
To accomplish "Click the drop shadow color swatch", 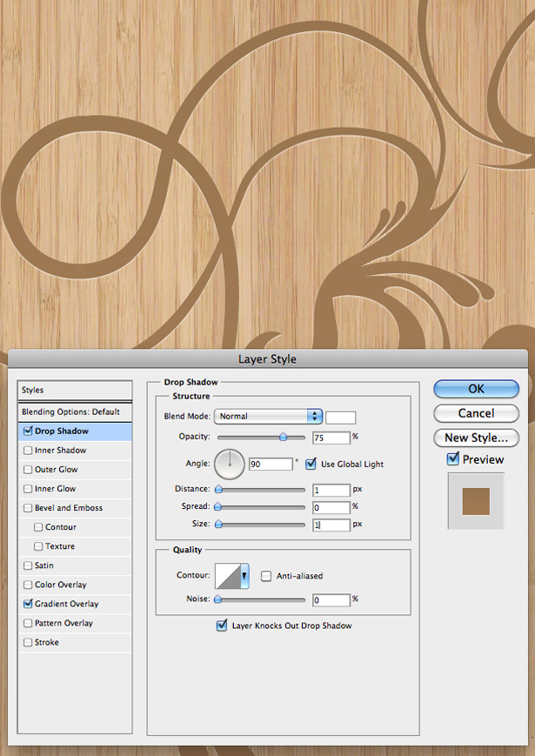I will pos(341,418).
